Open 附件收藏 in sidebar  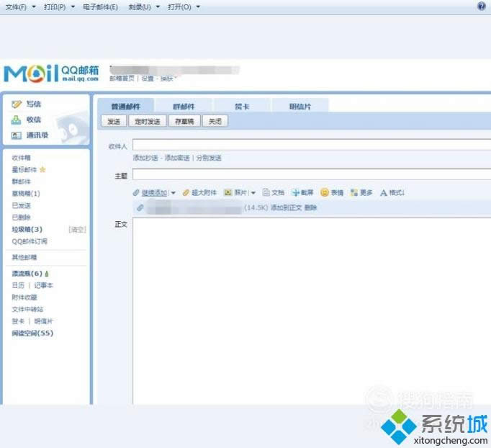click(24, 297)
